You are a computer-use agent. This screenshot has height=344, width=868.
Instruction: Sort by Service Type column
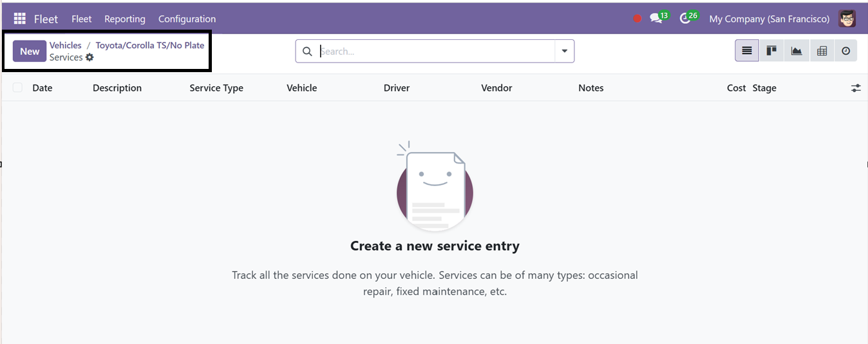point(216,88)
